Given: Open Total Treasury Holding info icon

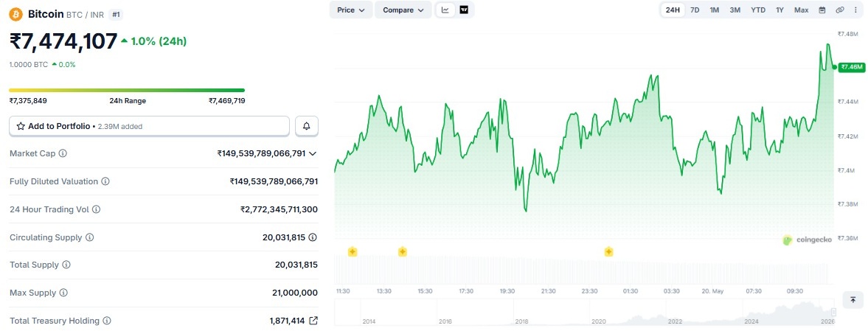Looking at the screenshot, I should coord(107,321).
